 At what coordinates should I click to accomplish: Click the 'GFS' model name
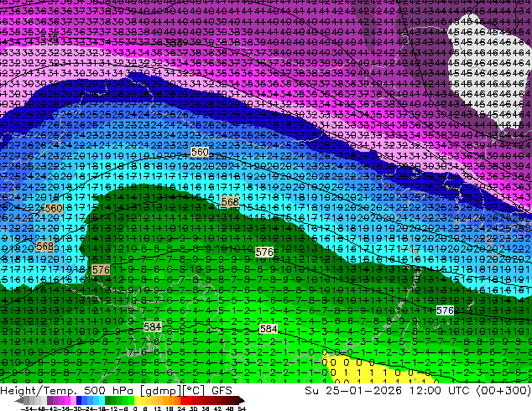(222, 391)
